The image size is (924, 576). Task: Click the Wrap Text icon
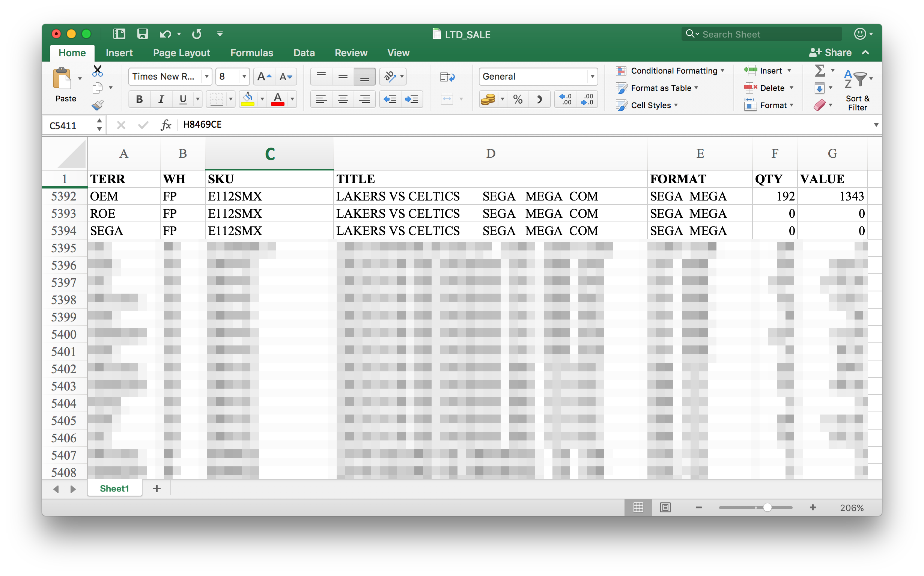(447, 77)
